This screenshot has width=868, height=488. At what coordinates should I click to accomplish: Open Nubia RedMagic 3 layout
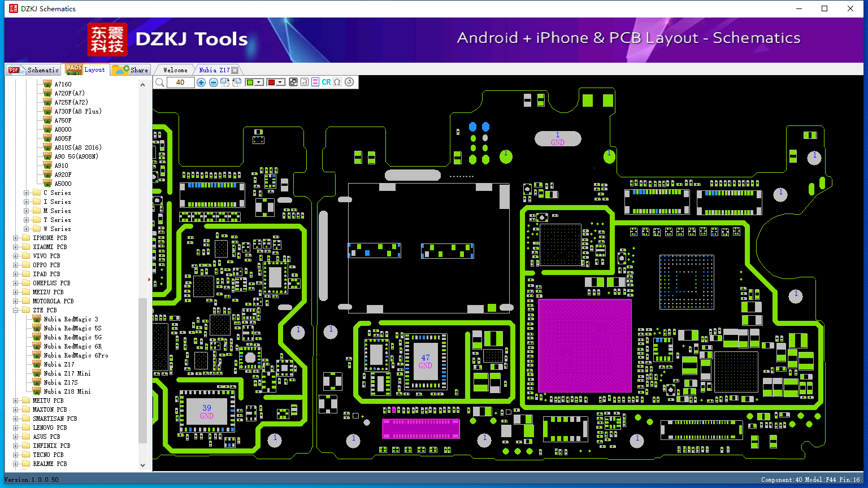pos(71,319)
